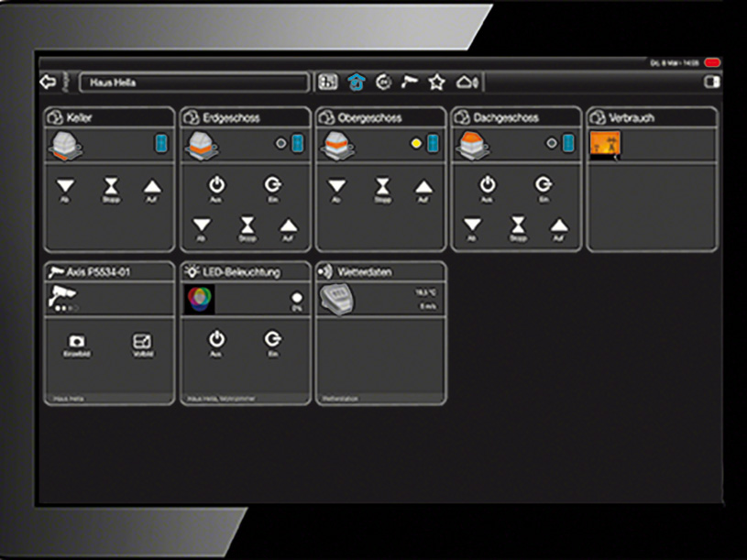Open the orange Verbrauch consumption thumbnail
Screen dimensions: 747x560
point(605,144)
